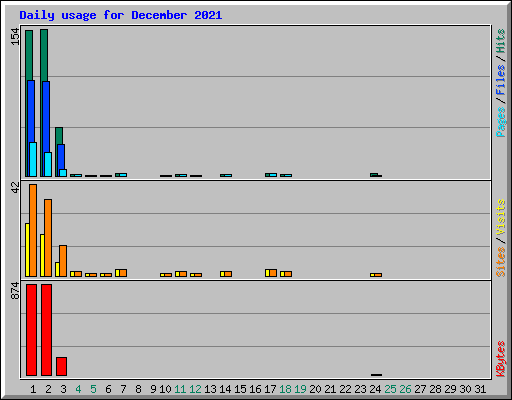The image size is (512, 400).
Task: Click day label 21 on the x-axis
Action: point(330,389)
